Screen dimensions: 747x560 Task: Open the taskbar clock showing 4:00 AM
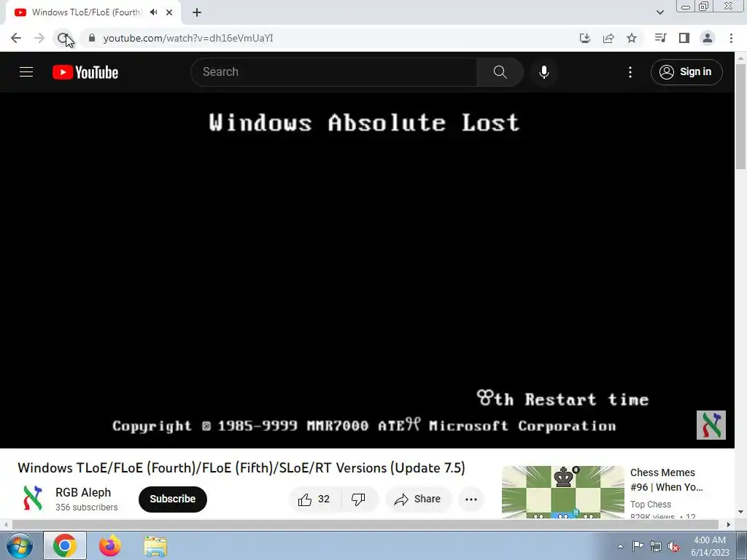coord(710,546)
